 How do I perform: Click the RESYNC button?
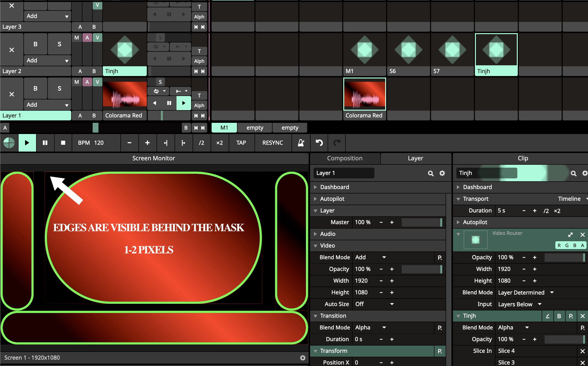(273, 143)
